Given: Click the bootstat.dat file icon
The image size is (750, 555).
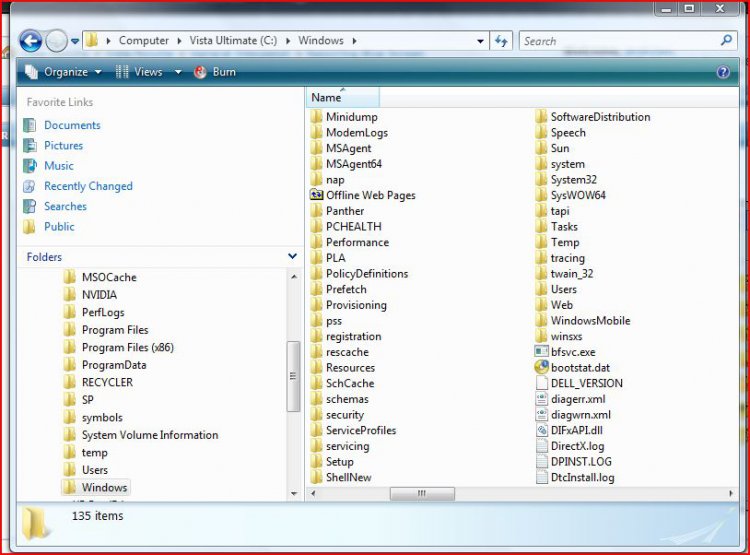Looking at the screenshot, I should [x=541, y=367].
